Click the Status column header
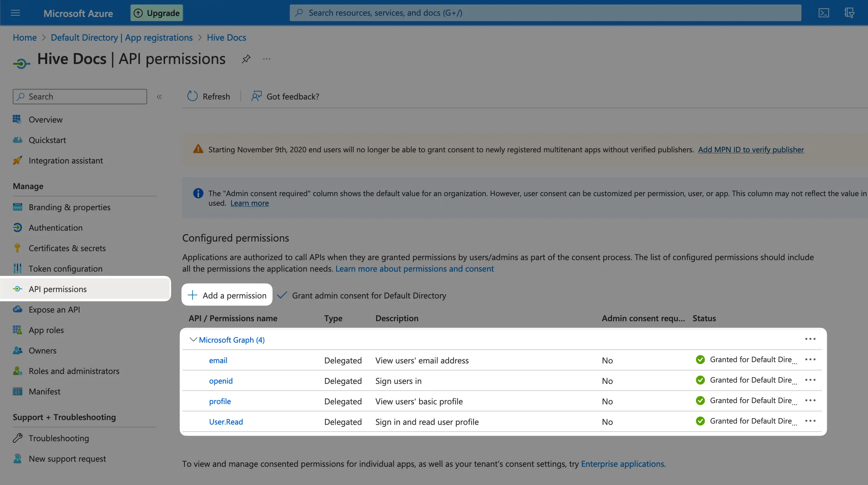This screenshot has height=485, width=868. [x=704, y=318]
